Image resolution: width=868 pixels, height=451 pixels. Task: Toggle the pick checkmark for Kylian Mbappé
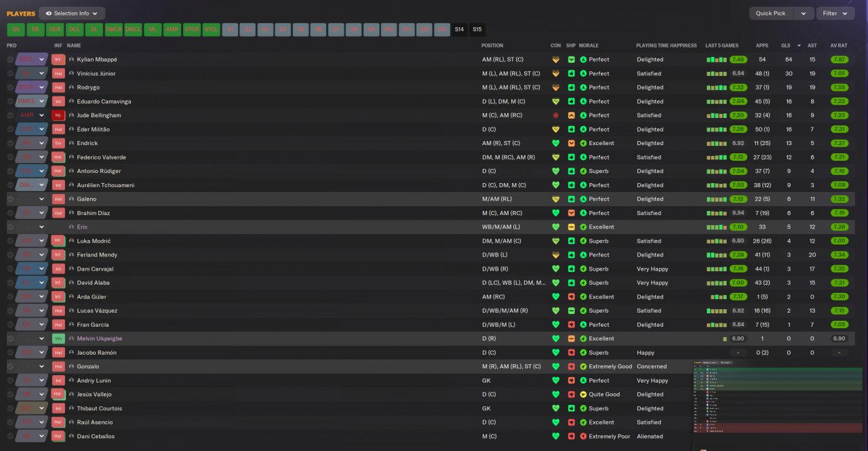pyautogui.click(x=10, y=60)
